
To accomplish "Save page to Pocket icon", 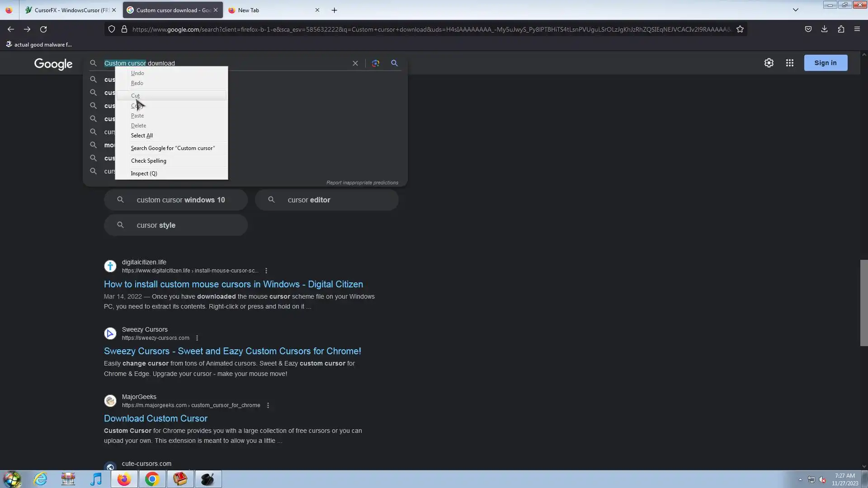I will coord(808,29).
